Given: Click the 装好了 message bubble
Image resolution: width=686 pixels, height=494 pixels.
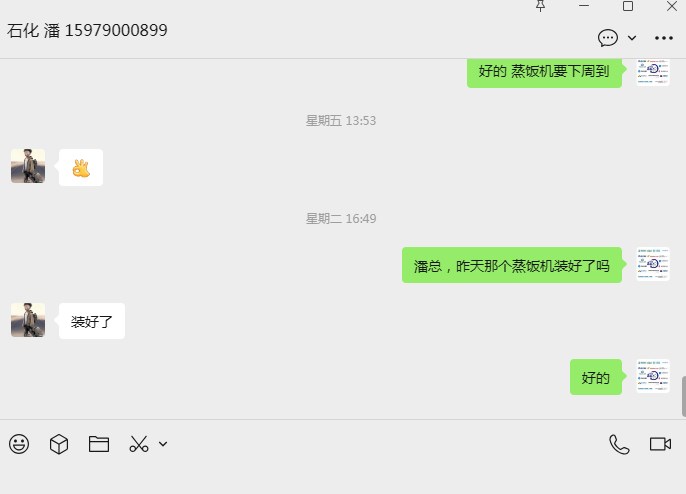Looking at the screenshot, I should 92,321.
